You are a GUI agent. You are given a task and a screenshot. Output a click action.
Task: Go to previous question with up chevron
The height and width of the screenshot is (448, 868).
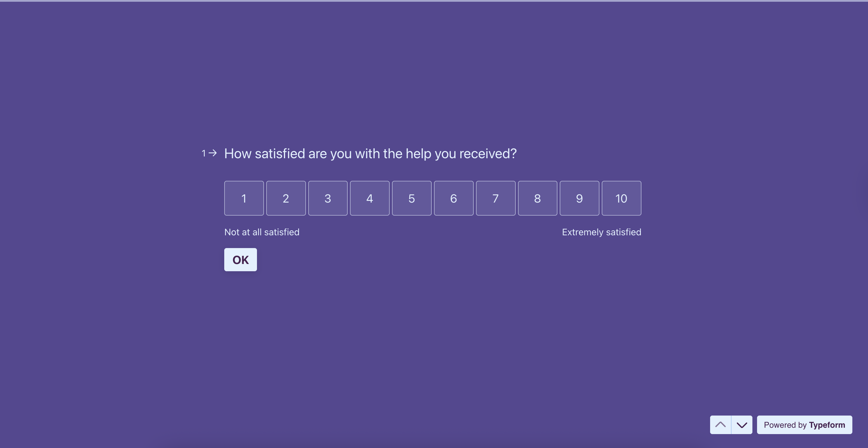pos(721,425)
